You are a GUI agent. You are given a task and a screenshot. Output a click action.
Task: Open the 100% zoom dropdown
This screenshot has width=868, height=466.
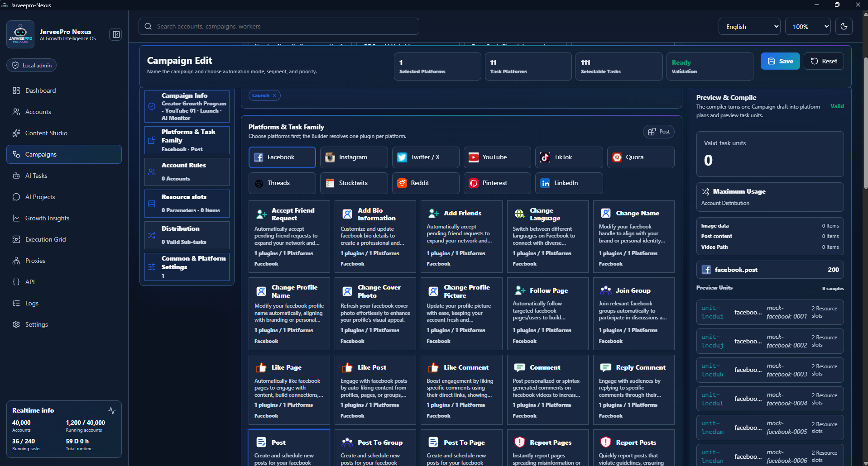pos(808,27)
